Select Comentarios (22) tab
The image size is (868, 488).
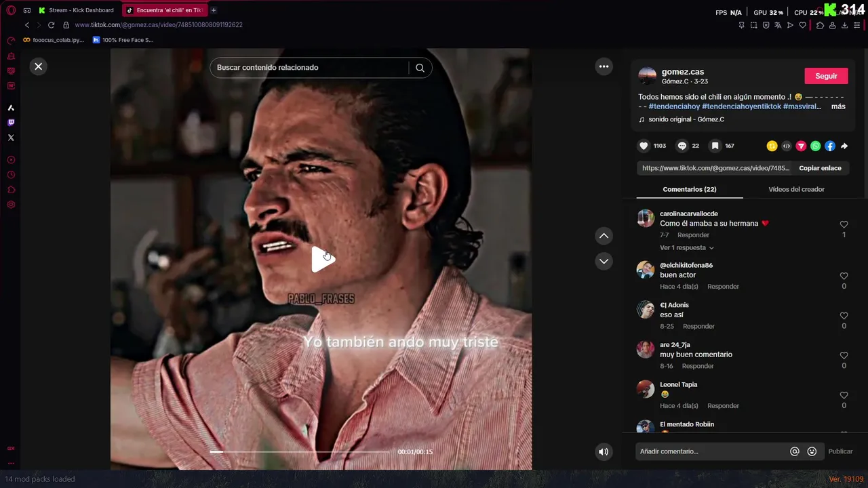pos(690,189)
